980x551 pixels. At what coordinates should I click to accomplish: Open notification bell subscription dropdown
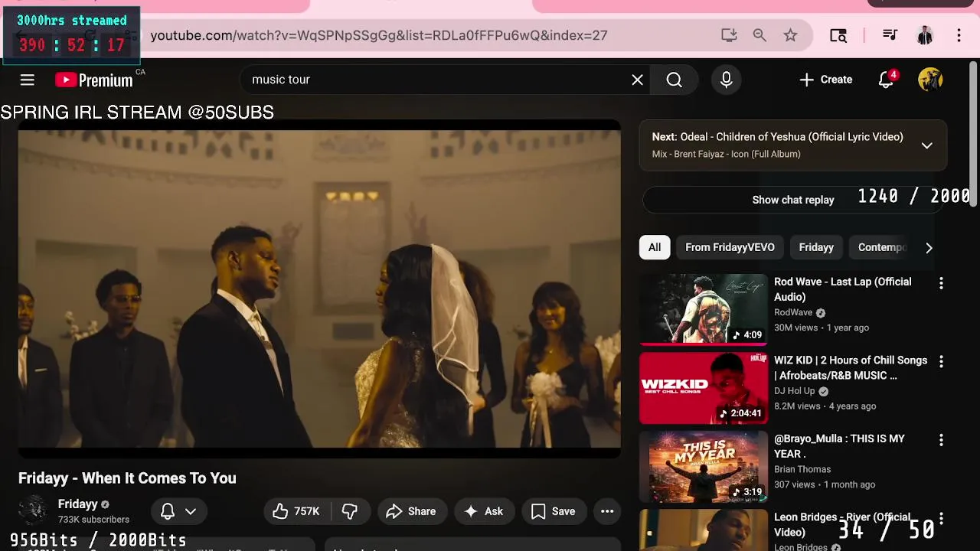click(x=178, y=511)
